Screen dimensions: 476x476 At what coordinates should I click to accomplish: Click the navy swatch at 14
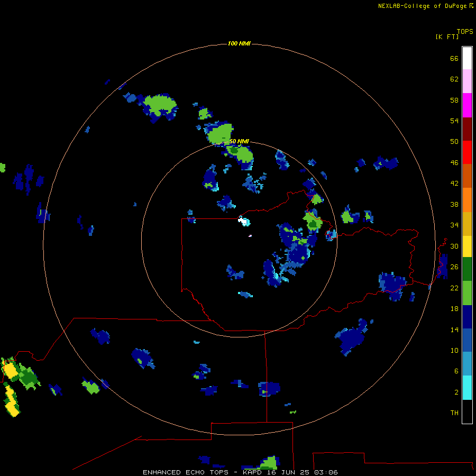[x=467, y=317]
